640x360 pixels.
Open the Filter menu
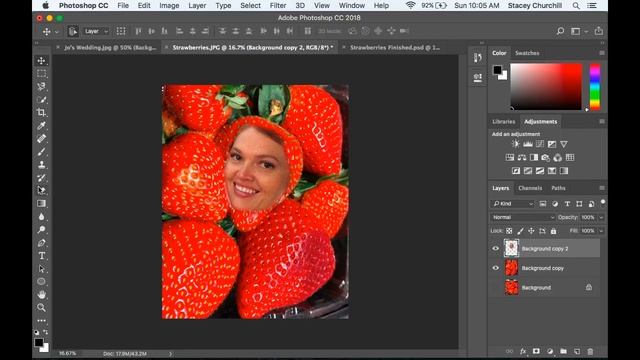pos(278,5)
